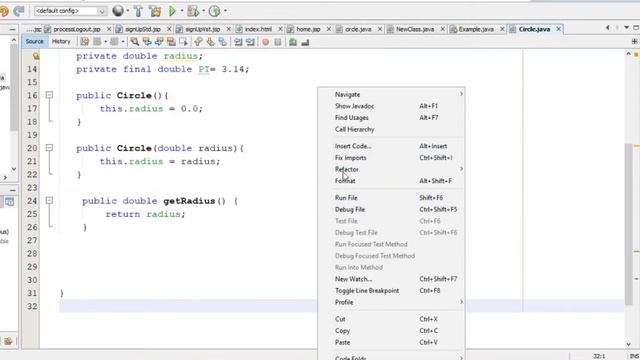
Task: Maximize the editor window icon
Action: [636, 28]
